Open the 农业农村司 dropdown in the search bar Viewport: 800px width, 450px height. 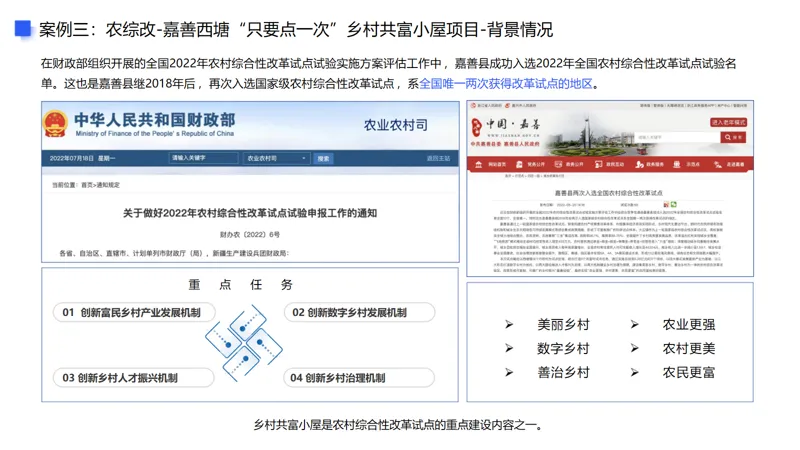[x=276, y=158]
